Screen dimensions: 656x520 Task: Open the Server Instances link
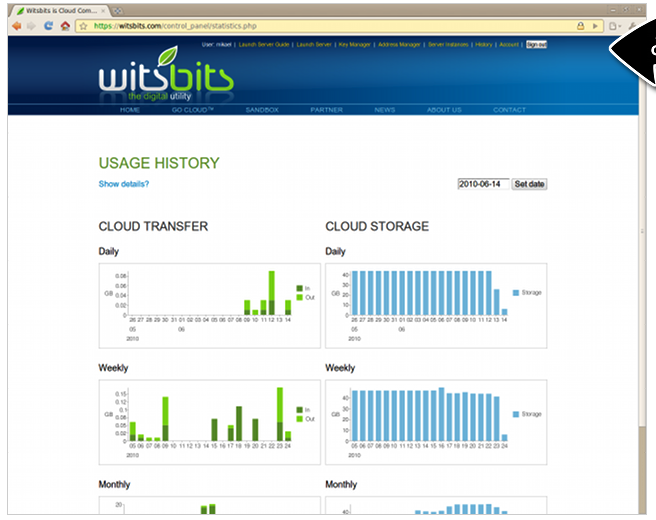[448, 44]
